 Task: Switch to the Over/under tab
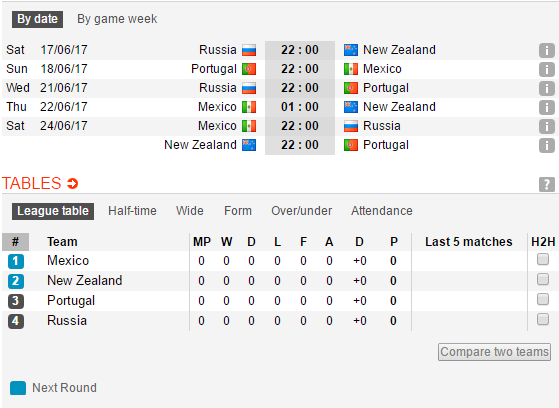coord(302,211)
